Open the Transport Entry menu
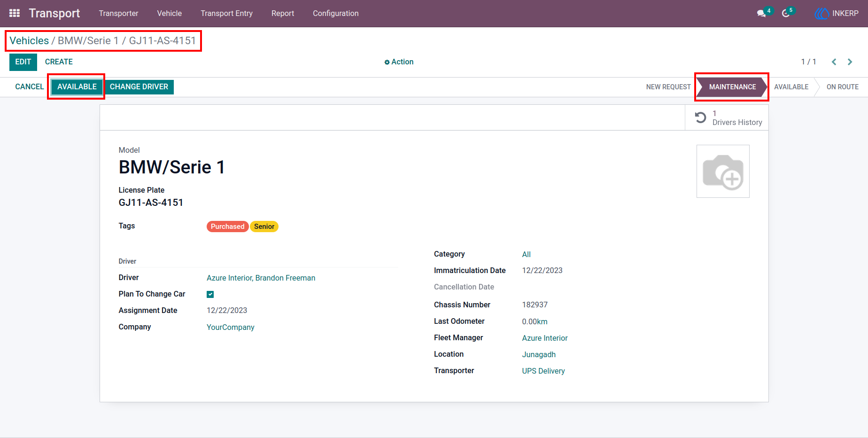The width and height of the screenshot is (868, 438). pyautogui.click(x=227, y=14)
